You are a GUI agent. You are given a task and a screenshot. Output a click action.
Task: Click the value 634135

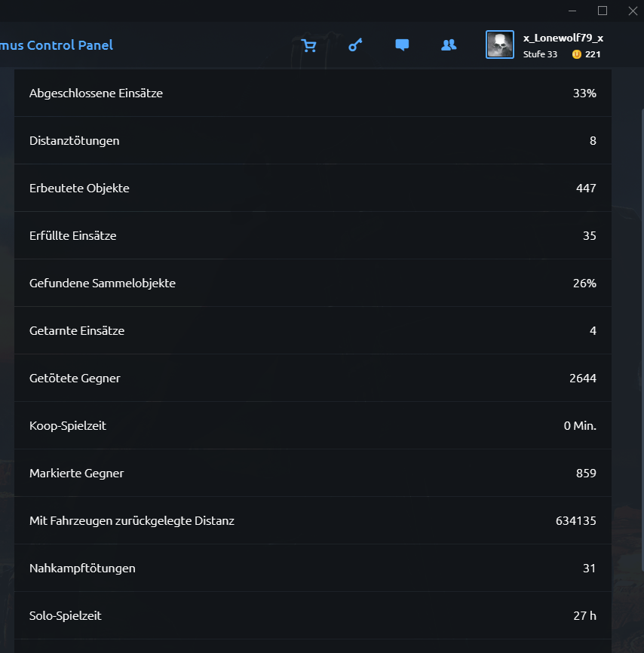(575, 520)
